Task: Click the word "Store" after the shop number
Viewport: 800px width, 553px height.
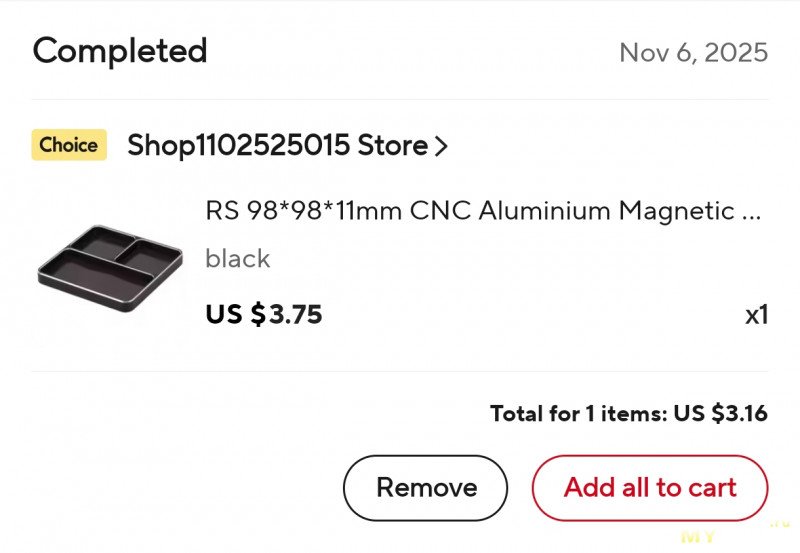Action: 393,146
